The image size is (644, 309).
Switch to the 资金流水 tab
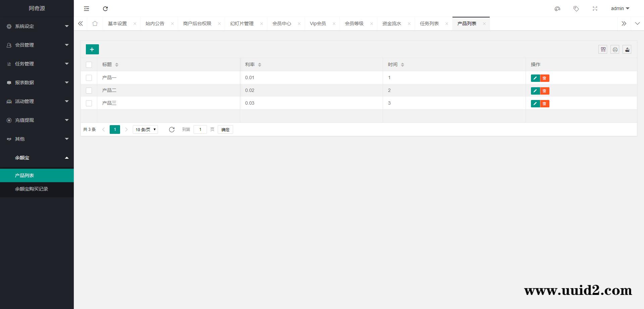pyautogui.click(x=391, y=23)
